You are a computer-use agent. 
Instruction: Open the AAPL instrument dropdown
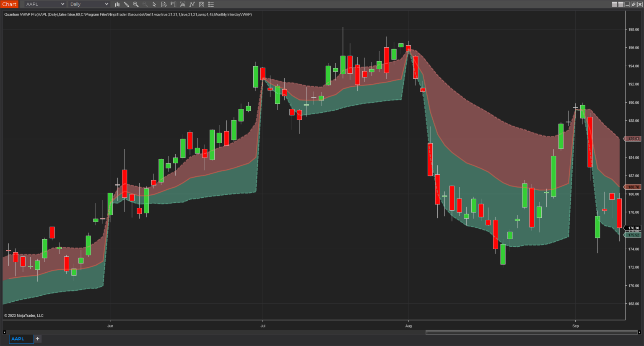pyautogui.click(x=44, y=4)
